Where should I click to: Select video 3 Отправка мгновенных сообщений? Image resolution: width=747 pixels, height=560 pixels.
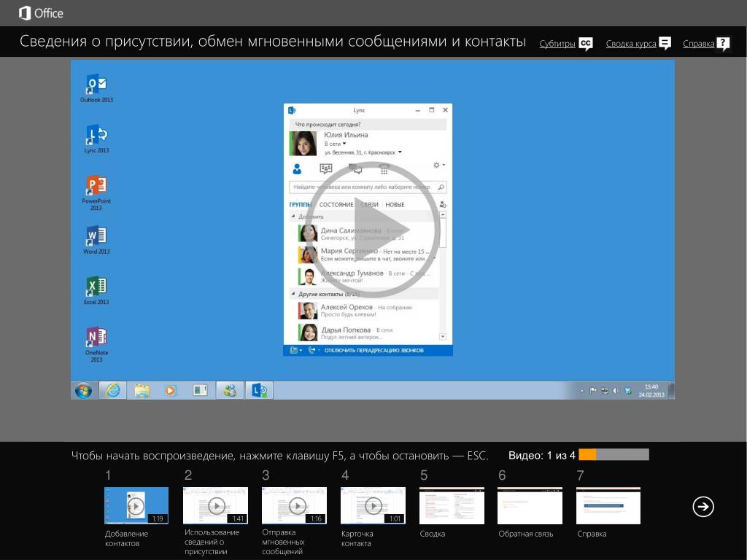pyautogui.click(x=295, y=505)
